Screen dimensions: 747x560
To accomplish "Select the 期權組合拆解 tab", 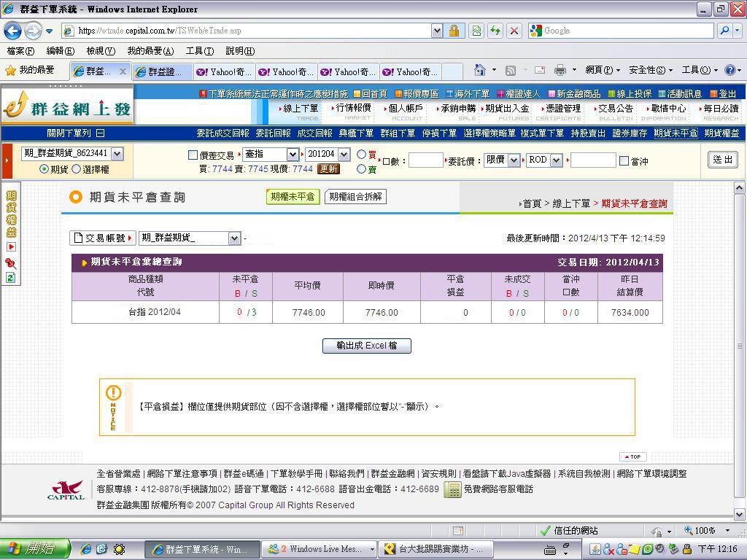I will pos(355,197).
